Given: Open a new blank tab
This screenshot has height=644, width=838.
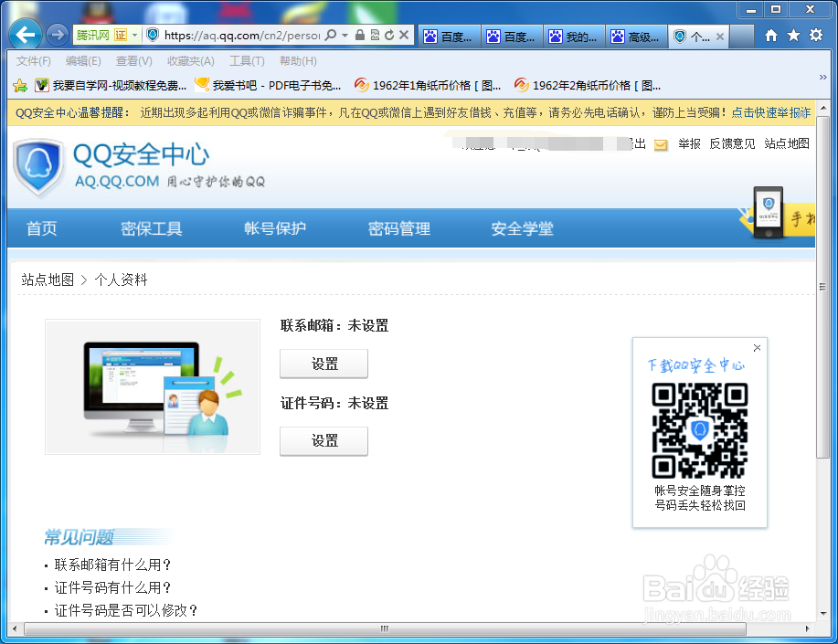Looking at the screenshot, I should 741,37.
